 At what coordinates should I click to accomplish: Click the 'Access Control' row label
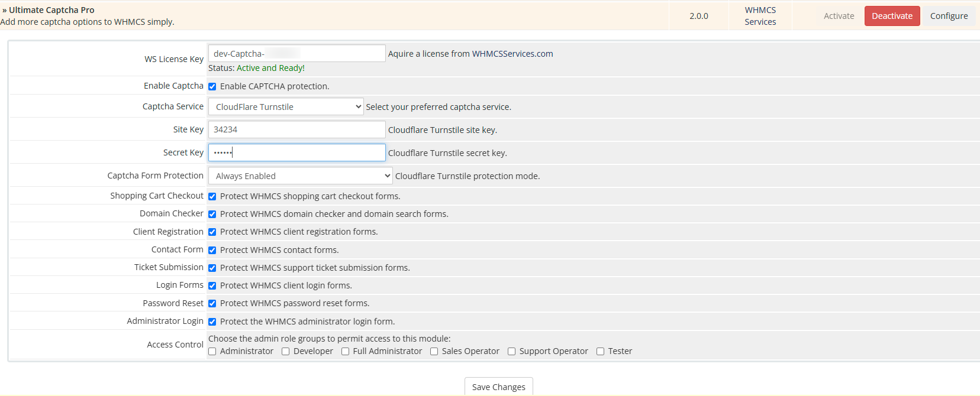coord(175,345)
